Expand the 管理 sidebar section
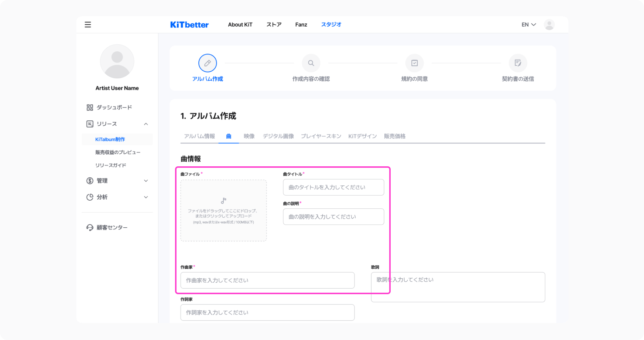The height and width of the screenshot is (340, 644). click(146, 181)
